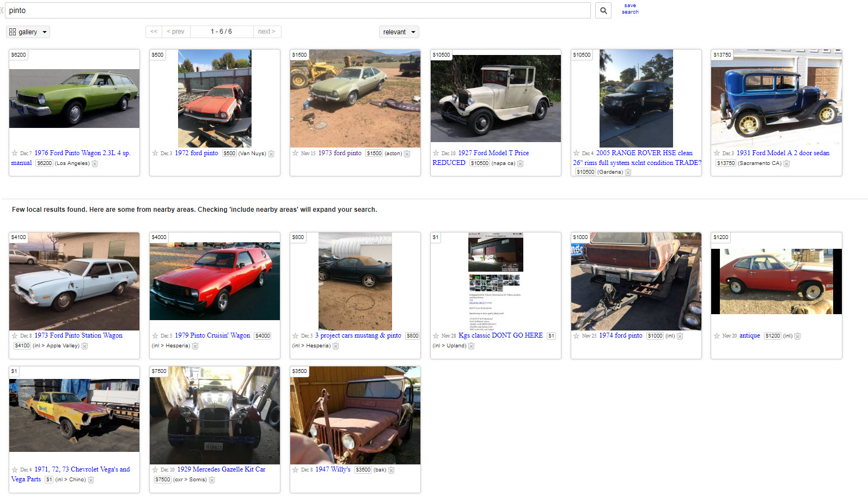The height and width of the screenshot is (496, 868).
Task: Open the 1947 Willy's listing link
Action: 333,469
